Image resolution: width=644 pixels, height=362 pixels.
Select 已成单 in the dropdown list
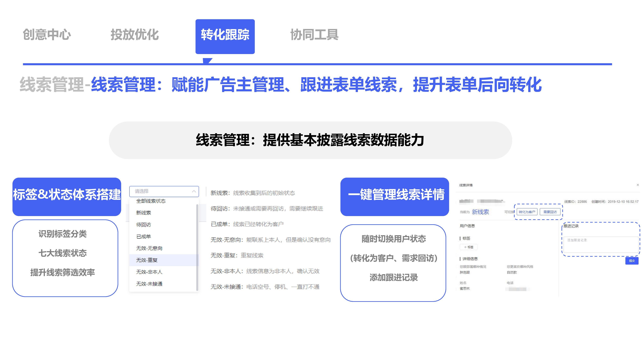[x=143, y=236]
